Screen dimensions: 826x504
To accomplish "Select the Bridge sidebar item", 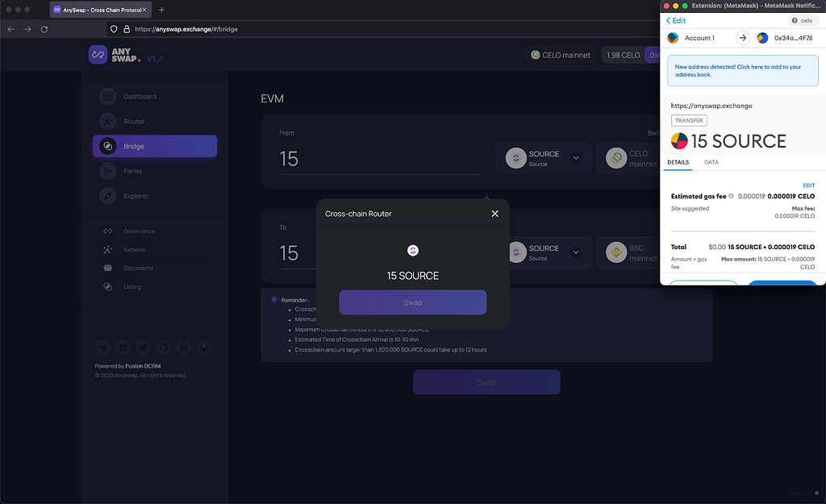I will pyautogui.click(x=154, y=146).
